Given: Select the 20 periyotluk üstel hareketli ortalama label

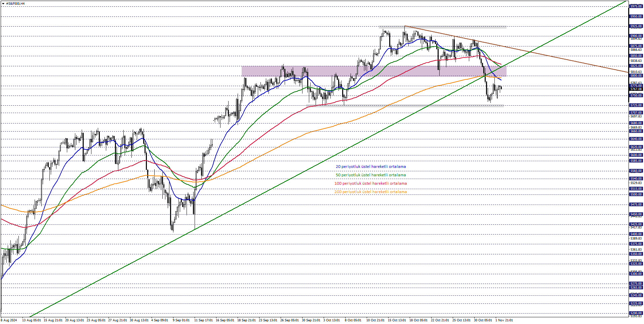Looking at the screenshot, I should 371,167.
